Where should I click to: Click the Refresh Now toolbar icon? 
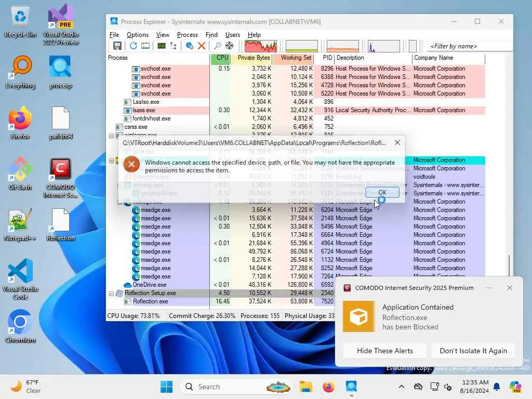(x=134, y=46)
